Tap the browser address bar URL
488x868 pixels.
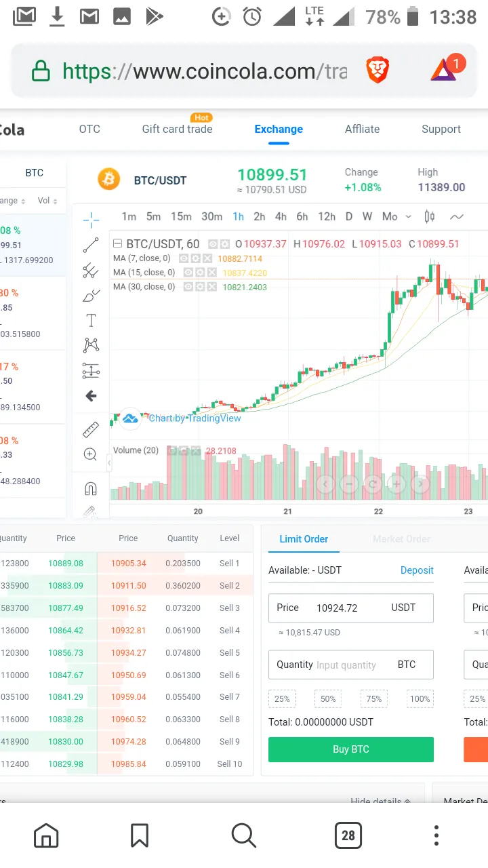click(x=205, y=71)
